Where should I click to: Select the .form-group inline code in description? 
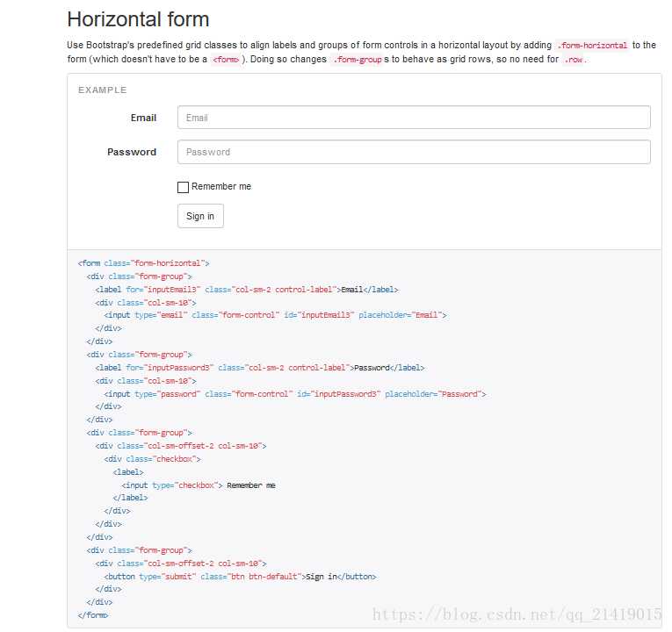pos(357,60)
